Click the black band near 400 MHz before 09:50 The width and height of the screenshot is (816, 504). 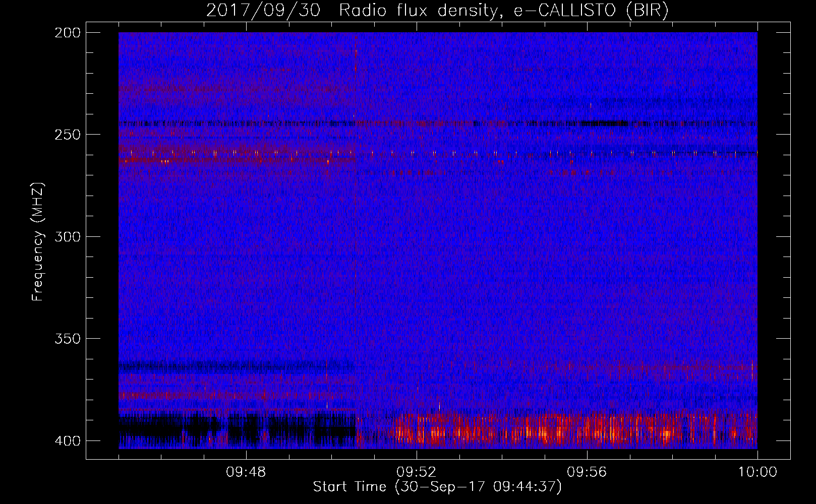(237, 429)
